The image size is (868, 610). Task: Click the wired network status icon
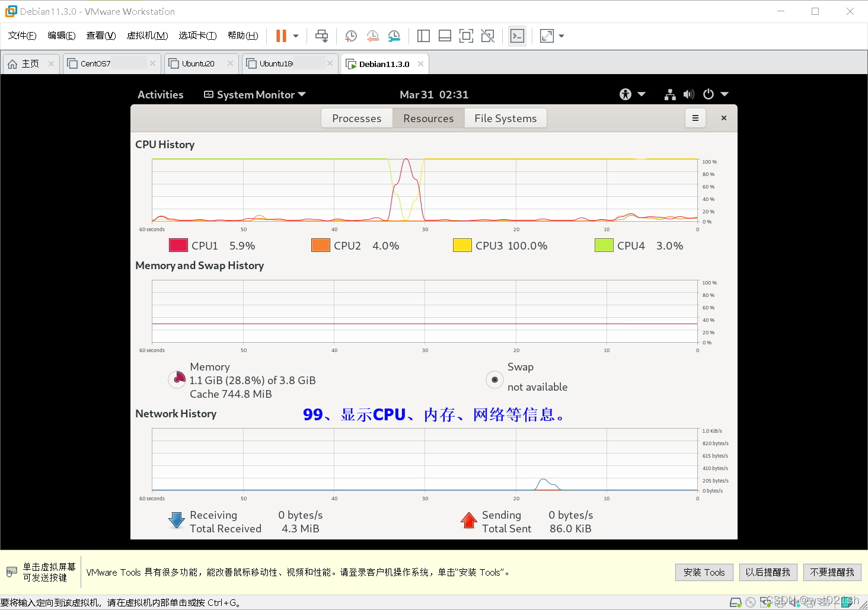670,94
